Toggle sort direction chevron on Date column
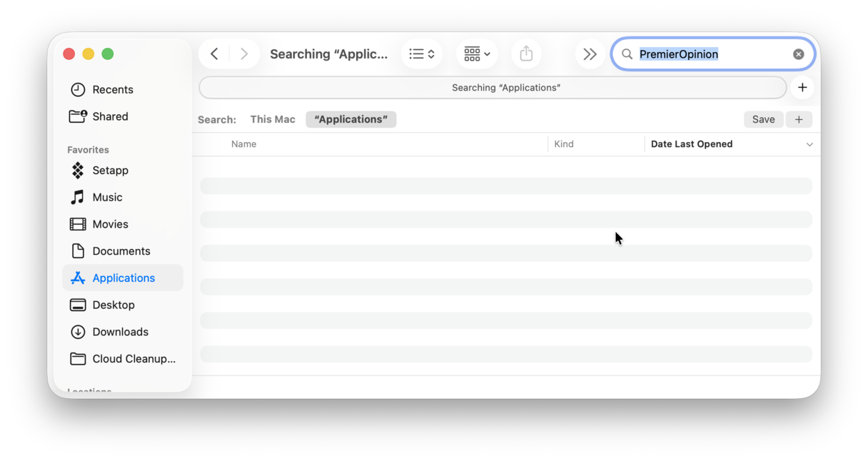Screen dimensions: 868x461 (x=809, y=145)
